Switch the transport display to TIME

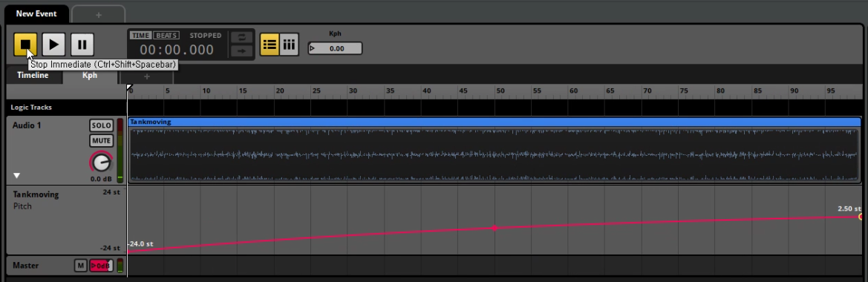[x=140, y=36]
